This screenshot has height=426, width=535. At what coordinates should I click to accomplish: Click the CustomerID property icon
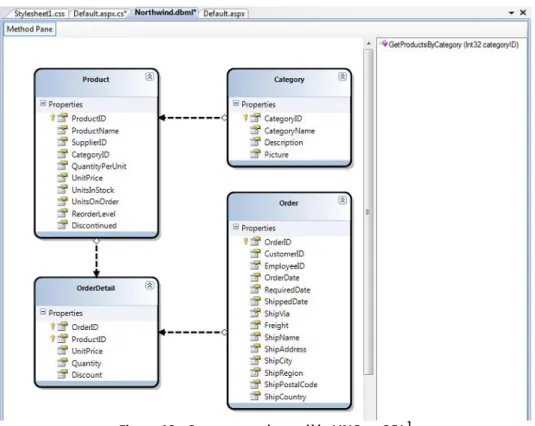tap(255, 253)
